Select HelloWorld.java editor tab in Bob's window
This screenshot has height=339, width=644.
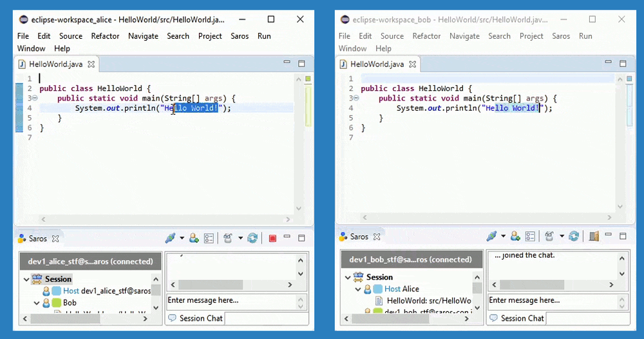[x=377, y=64]
